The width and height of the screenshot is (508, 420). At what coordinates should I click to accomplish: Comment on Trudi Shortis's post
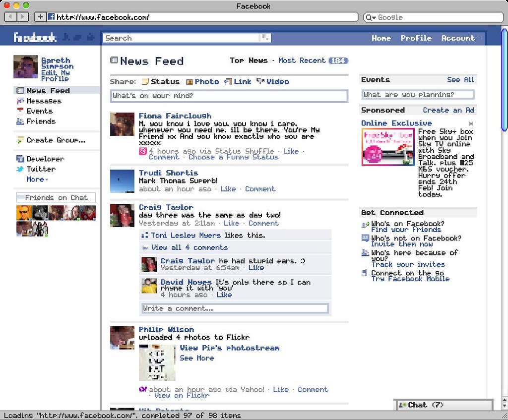[260, 189]
